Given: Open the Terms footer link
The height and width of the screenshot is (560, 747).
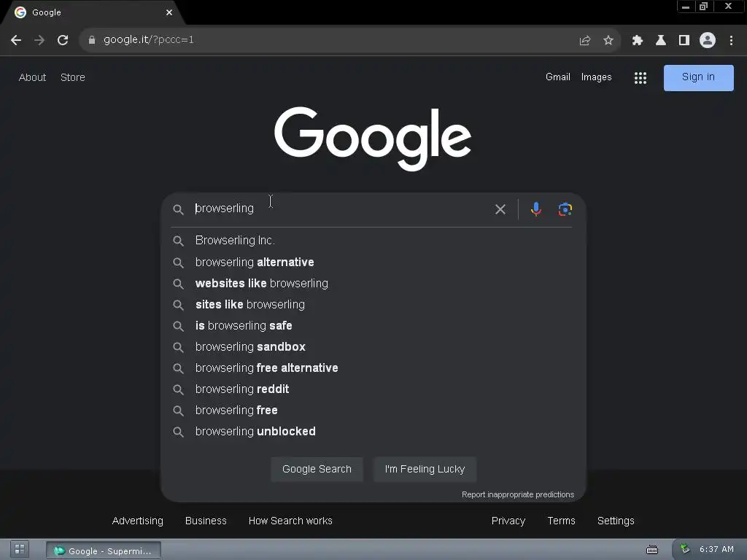Looking at the screenshot, I should [561, 521].
